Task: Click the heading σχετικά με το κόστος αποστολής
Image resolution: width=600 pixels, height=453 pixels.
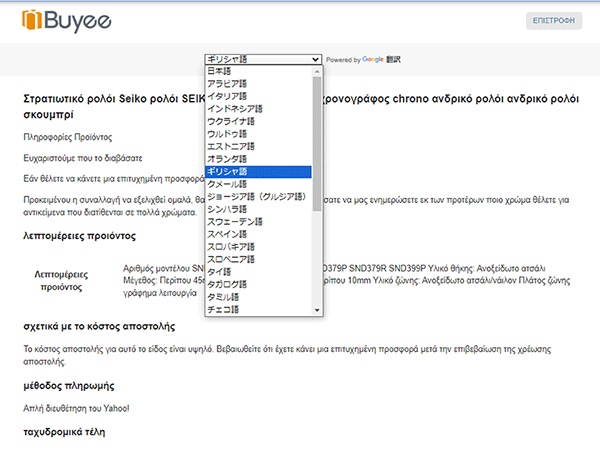Action: (x=99, y=327)
